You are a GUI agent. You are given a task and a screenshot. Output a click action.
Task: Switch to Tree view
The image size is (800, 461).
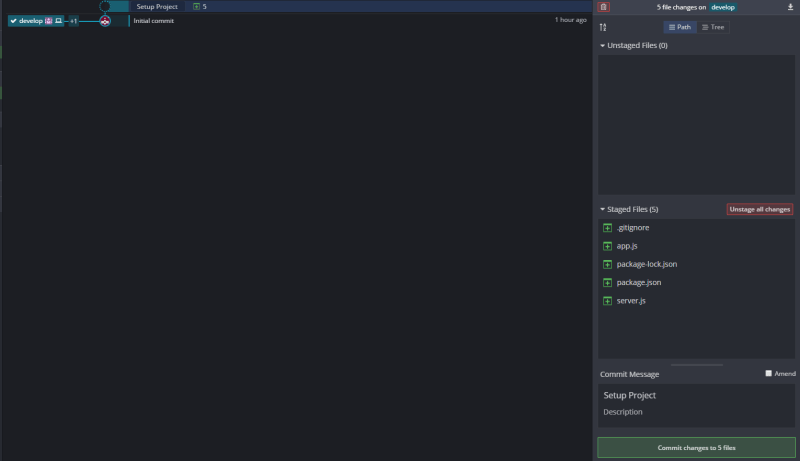(713, 27)
